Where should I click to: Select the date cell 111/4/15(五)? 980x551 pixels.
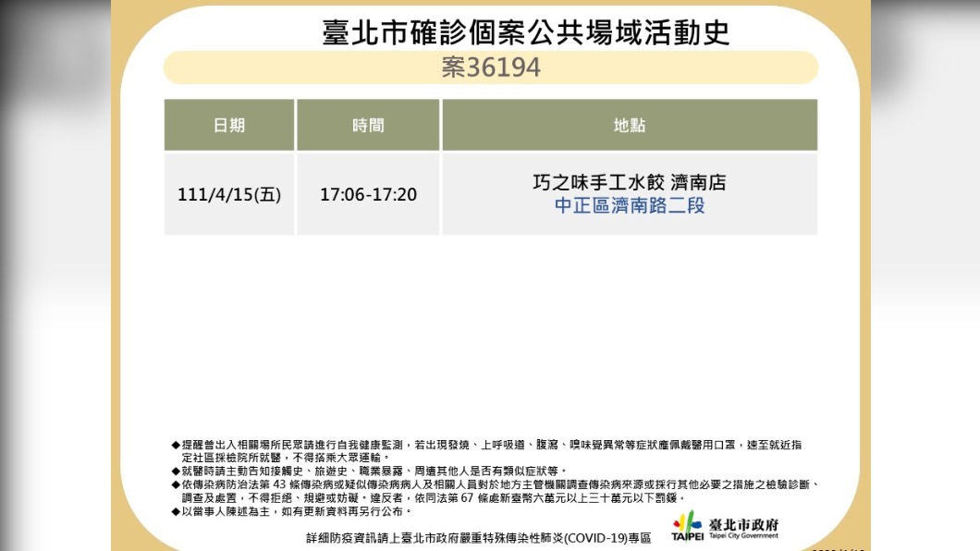(229, 194)
